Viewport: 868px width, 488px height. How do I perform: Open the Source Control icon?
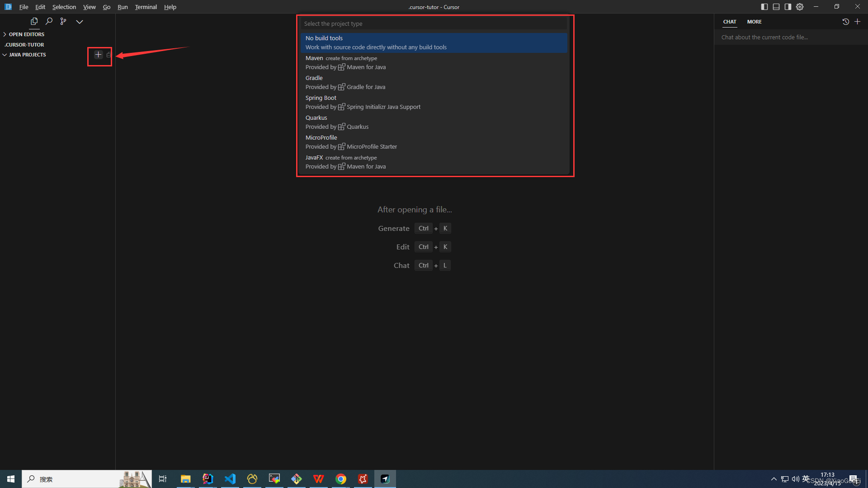point(63,21)
